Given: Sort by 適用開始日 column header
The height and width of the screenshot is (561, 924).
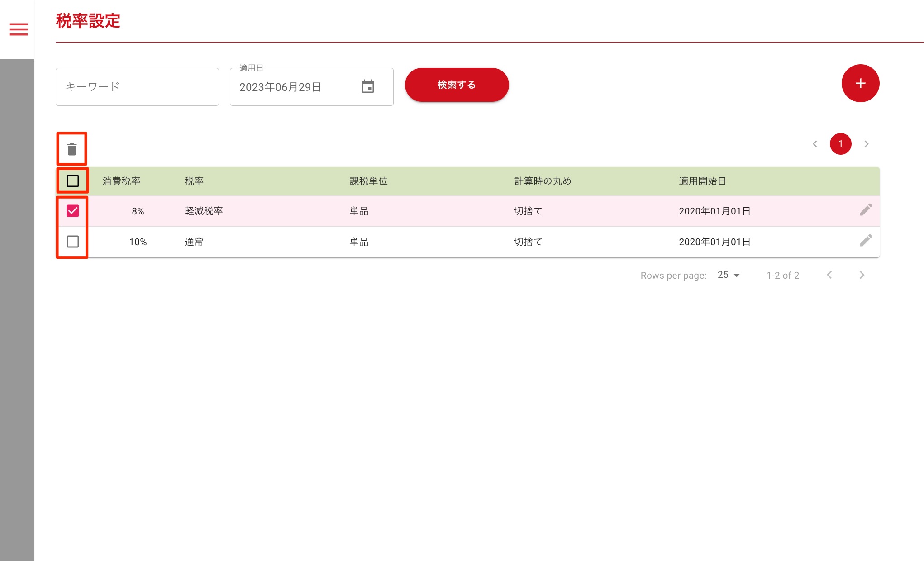Looking at the screenshot, I should click(x=702, y=181).
